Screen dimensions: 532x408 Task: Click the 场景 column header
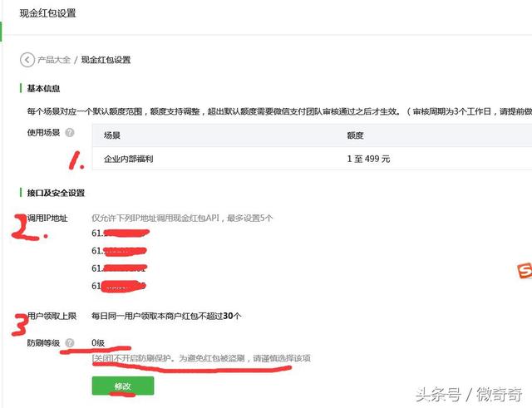[112, 135]
